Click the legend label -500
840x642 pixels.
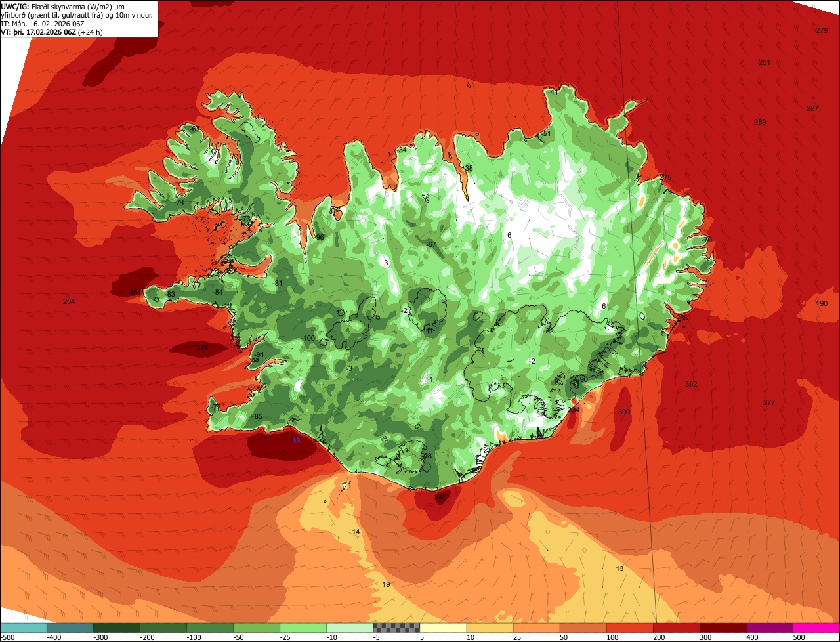pos(8,637)
